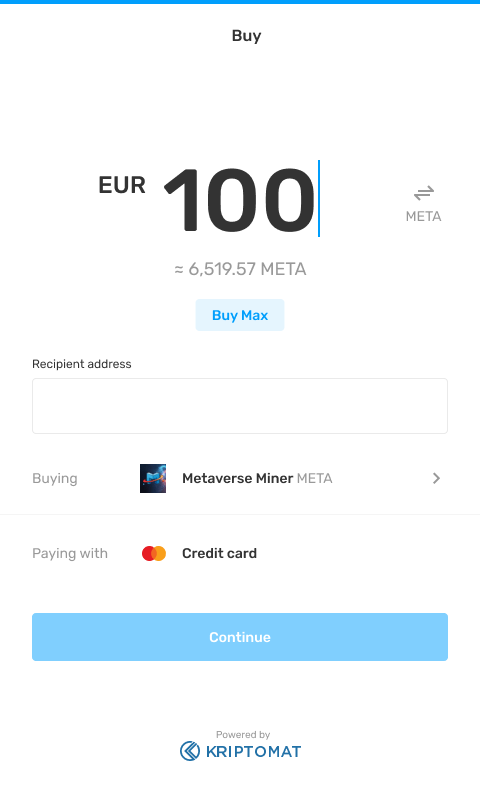Screen dimensions: 480x793
Task: Click the Recipient address input field
Action: point(240,406)
